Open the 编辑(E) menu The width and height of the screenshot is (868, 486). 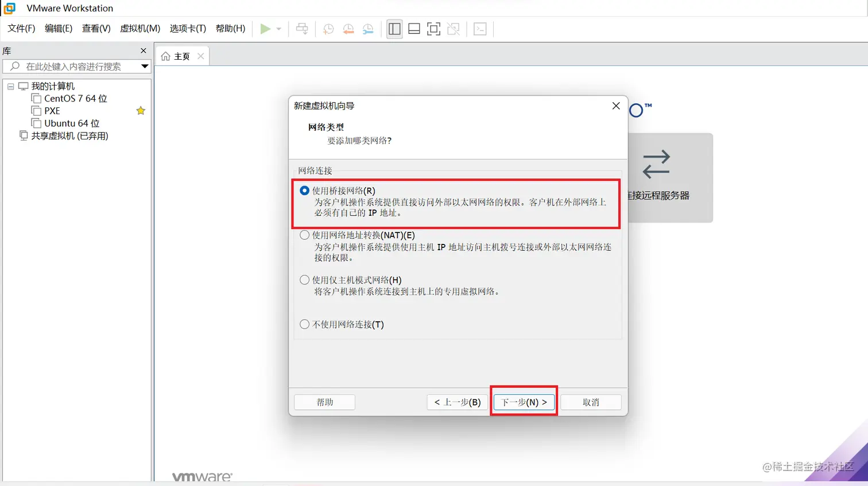coord(59,29)
